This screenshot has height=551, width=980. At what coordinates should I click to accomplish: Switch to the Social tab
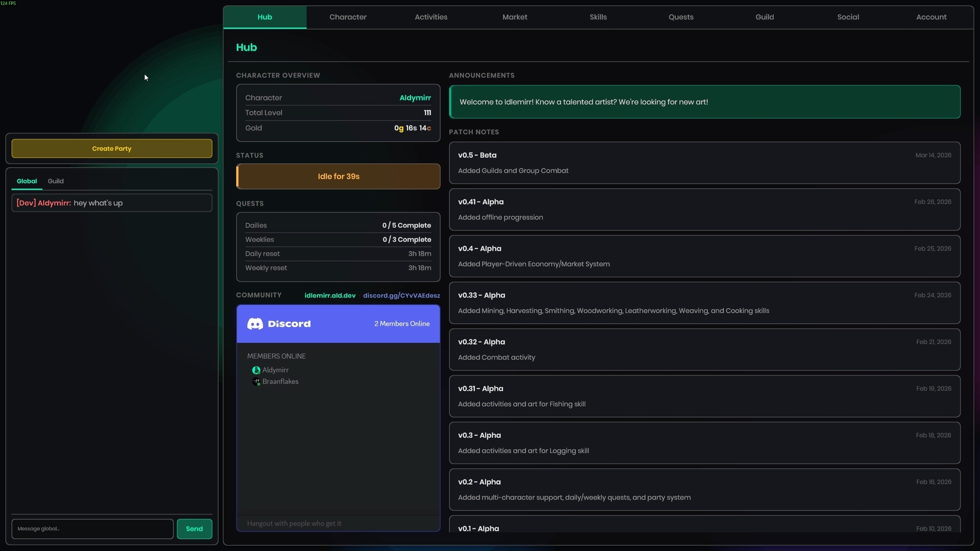pos(848,17)
